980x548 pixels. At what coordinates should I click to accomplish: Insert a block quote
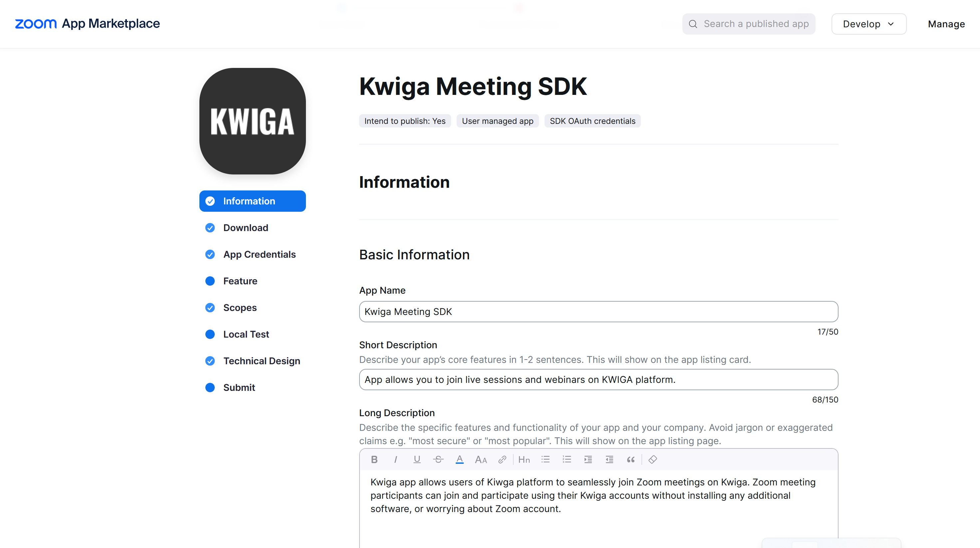[631, 459]
